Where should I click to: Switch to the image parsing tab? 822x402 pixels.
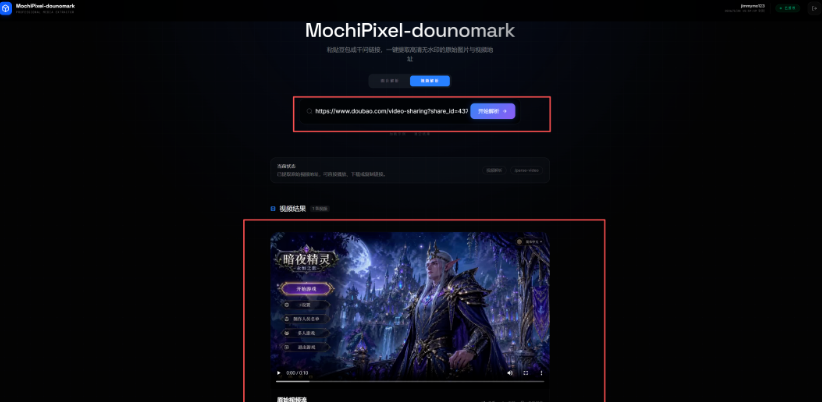point(389,81)
